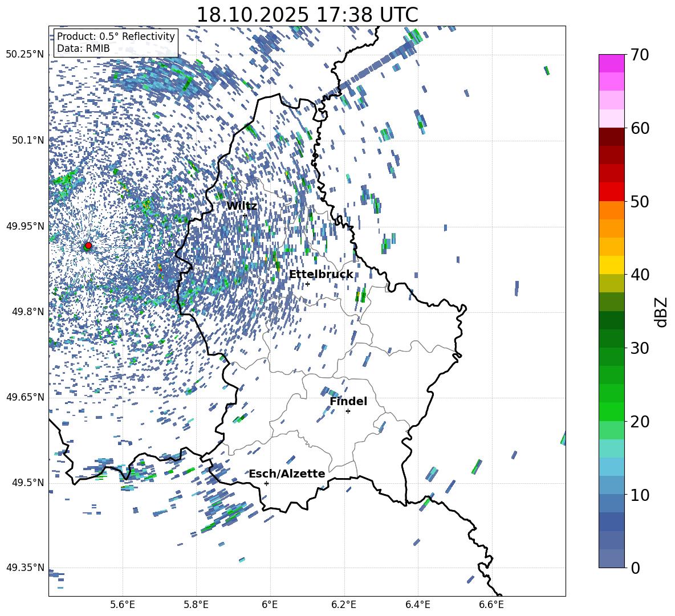The width and height of the screenshot is (675, 616).
Task: Click the Product 0.5° Reflectivity info box
Action: coord(116,43)
